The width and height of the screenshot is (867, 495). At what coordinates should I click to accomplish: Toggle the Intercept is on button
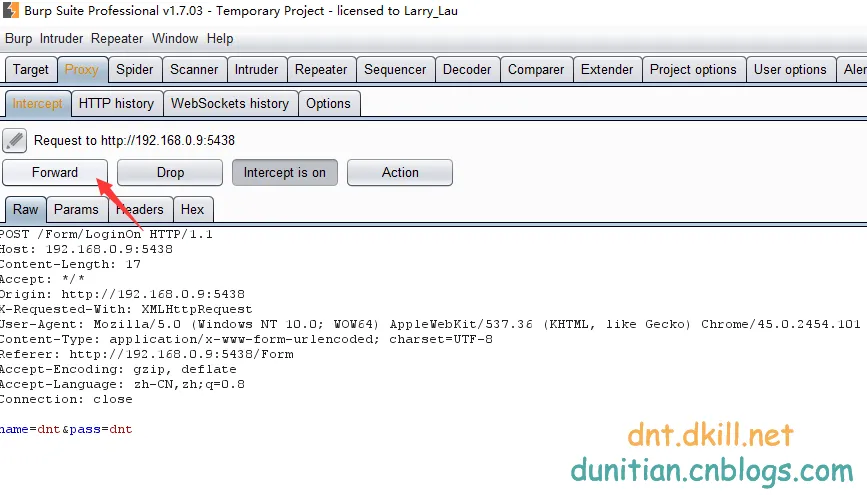(285, 173)
